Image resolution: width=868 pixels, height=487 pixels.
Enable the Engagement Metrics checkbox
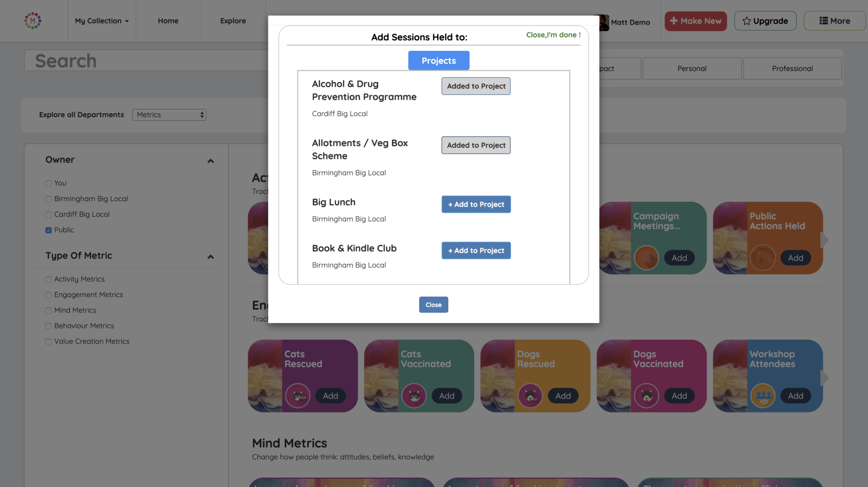(x=49, y=295)
